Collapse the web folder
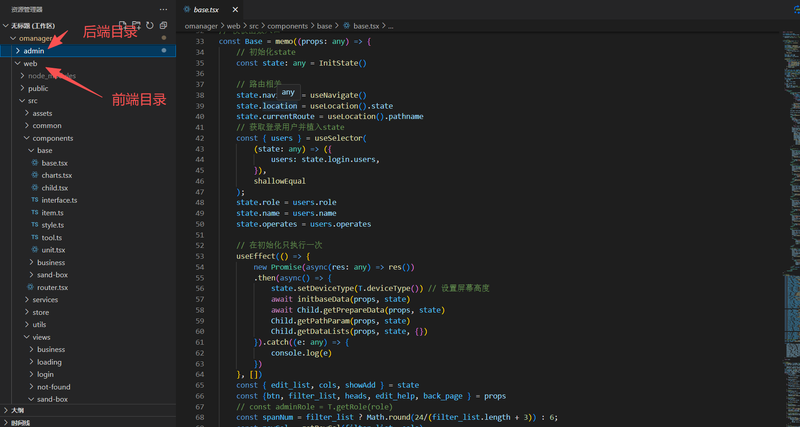The height and width of the screenshot is (427, 800). 30,63
